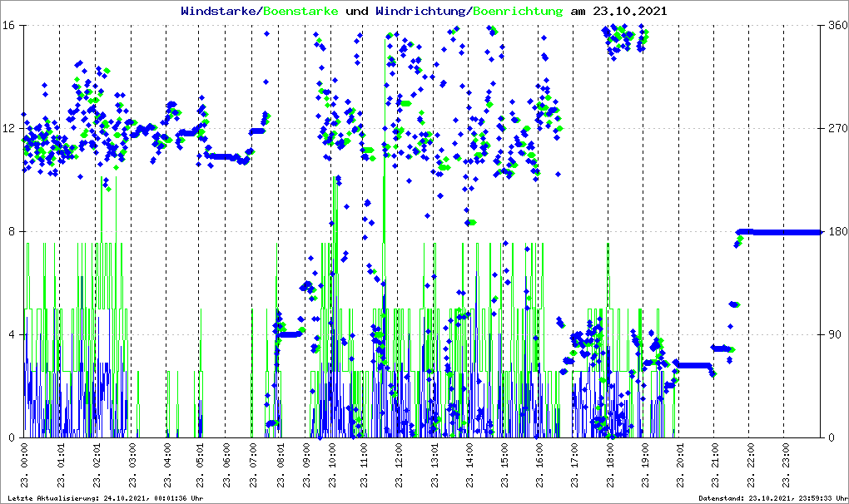Screen dimensions: 849x504
Task: Click the time label '23. 01:01'
Action: coord(61,465)
